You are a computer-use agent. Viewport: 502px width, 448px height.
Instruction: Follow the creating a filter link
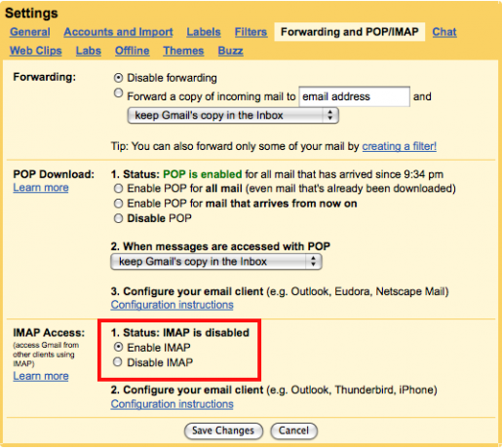coord(400,146)
